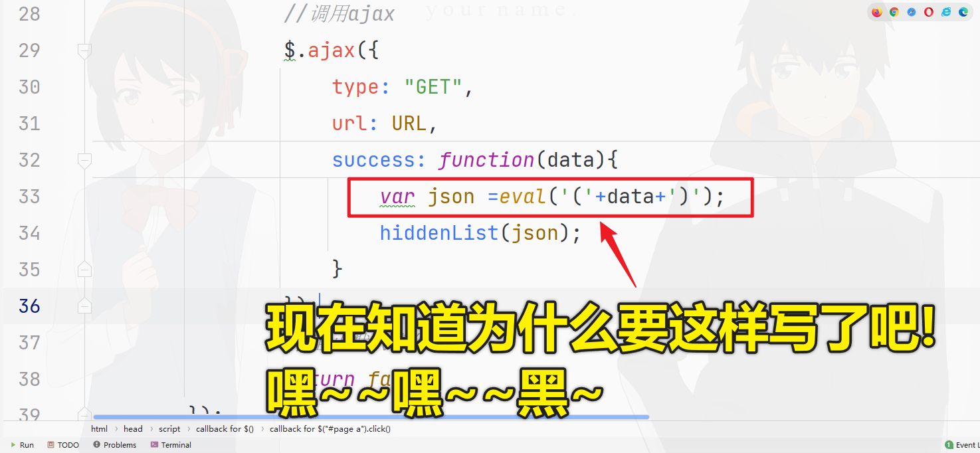This screenshot has width=980, height=453.
Task: Open page preview in Safari browser
Action: pyautogui.click(x=912, y=12)
